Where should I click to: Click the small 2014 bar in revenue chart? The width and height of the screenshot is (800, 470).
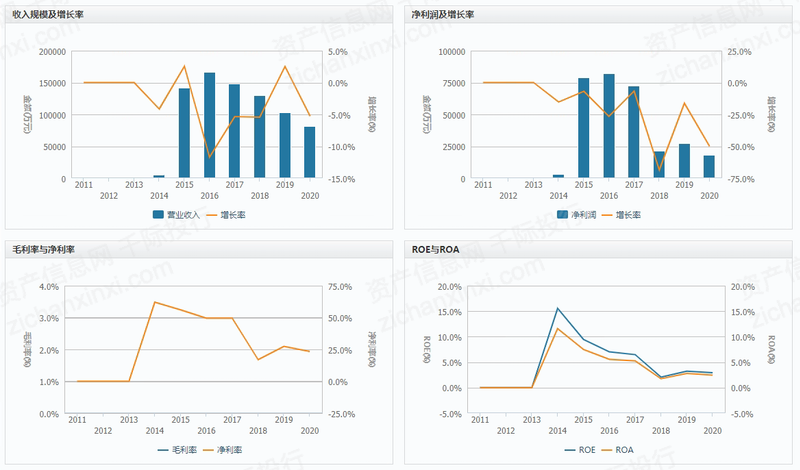point(159,177)
